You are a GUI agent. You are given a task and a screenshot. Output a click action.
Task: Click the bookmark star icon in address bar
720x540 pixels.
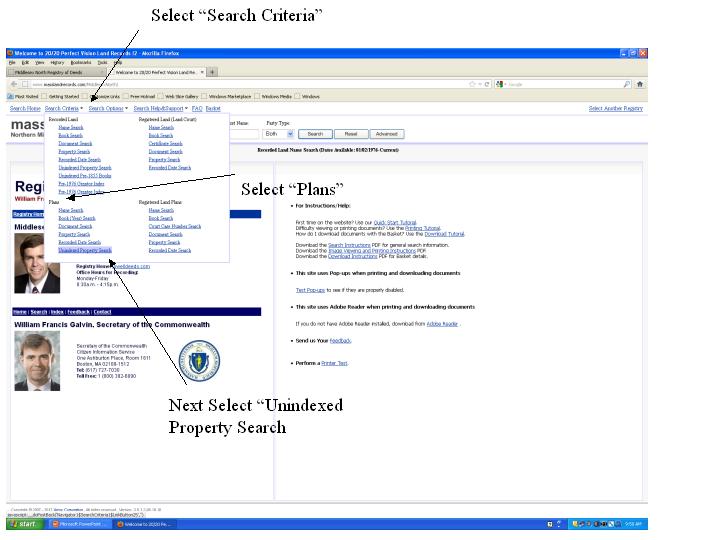tap(472, 84)
